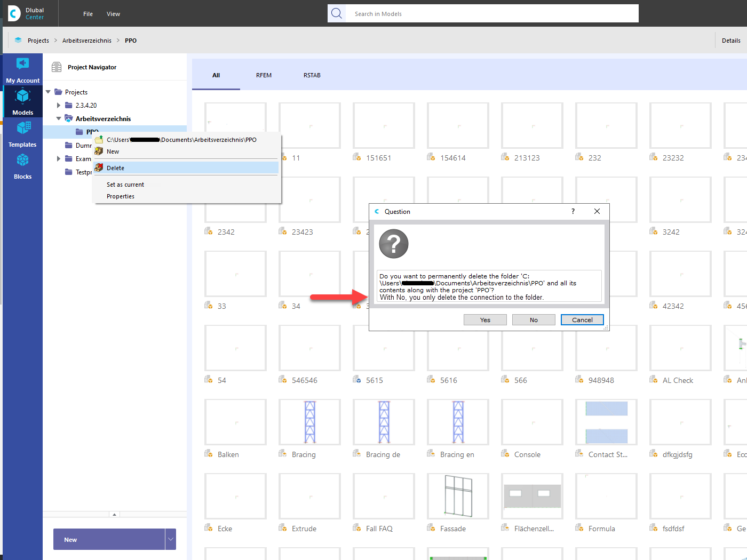Select the model named Extrude

pos(304,529)
